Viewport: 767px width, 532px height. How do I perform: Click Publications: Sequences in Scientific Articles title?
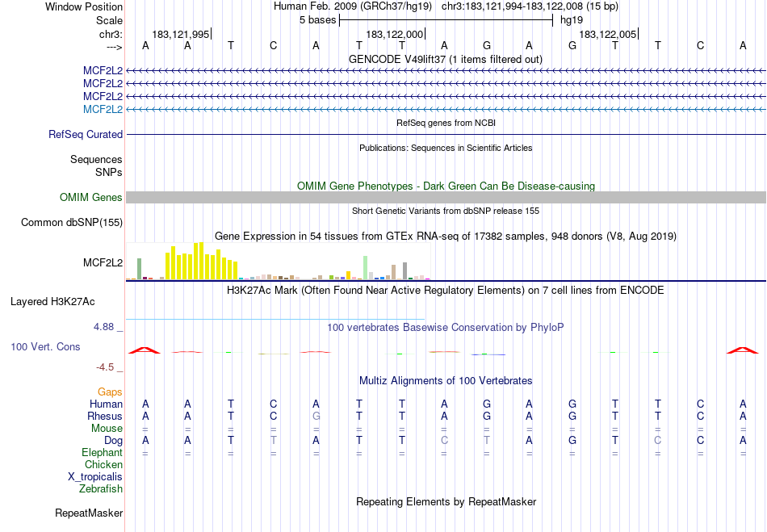(446, 148)
